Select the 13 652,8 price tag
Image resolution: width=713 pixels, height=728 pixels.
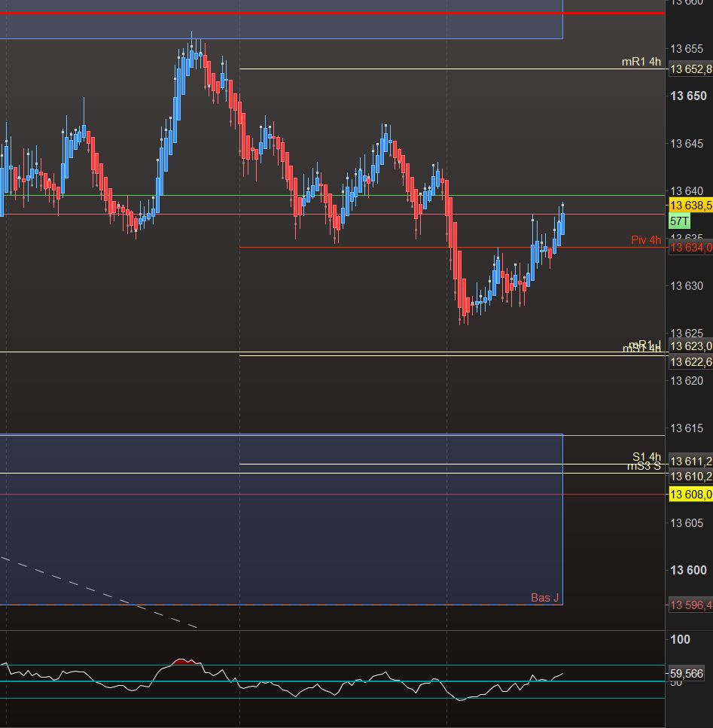(x=690, y=69)
